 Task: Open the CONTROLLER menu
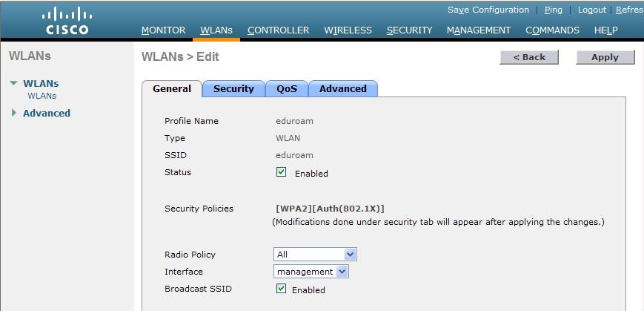click(x=278, y=30)
